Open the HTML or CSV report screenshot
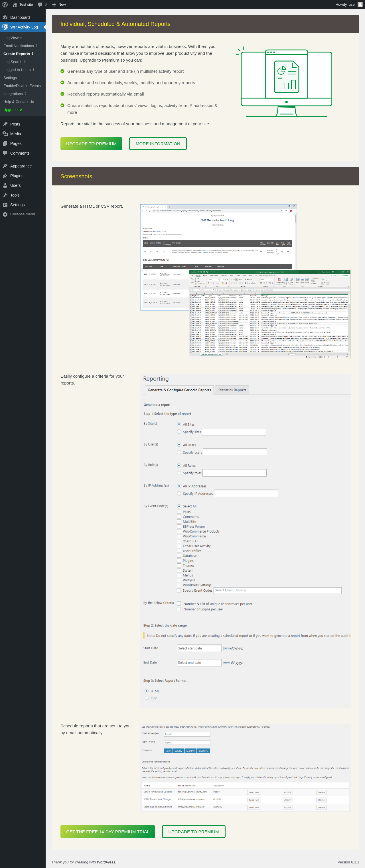Image resolution: width=365 pixels, height=868 pixels. [x=245, y=281]
